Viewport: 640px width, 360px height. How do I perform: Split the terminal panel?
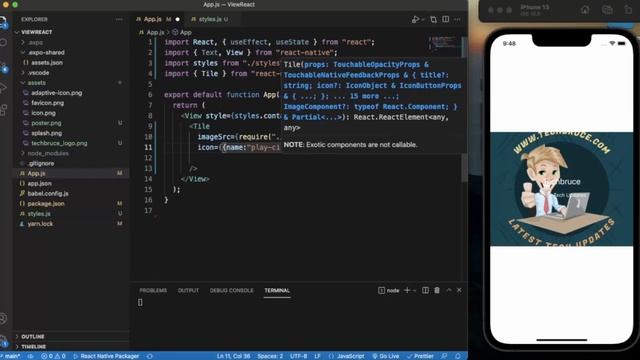pyautogui.click(x=425, y=290)
